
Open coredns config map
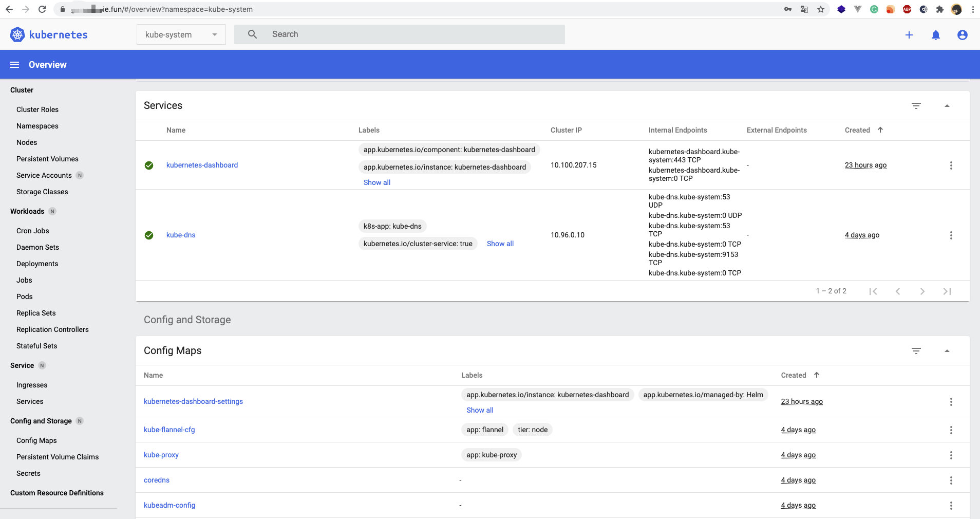pyautogui.click(x=157, y=480)
